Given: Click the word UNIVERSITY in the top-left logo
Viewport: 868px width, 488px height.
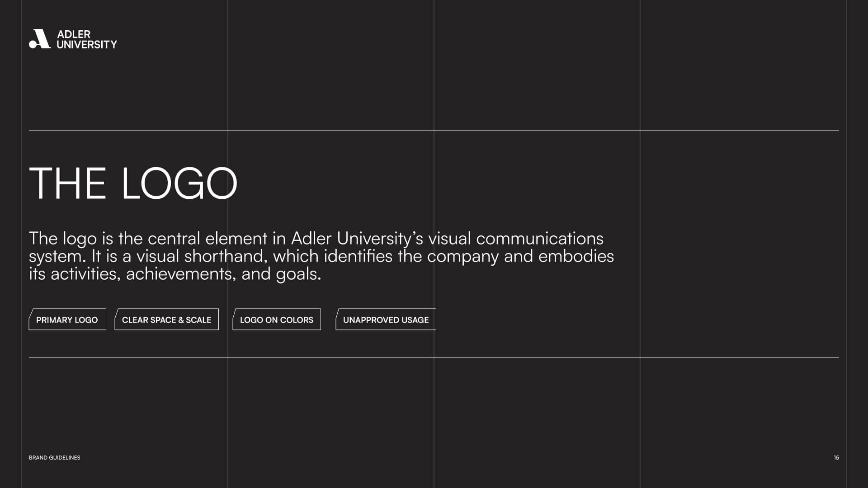Looking at the screenshot, I should click(x=87, y=44).
